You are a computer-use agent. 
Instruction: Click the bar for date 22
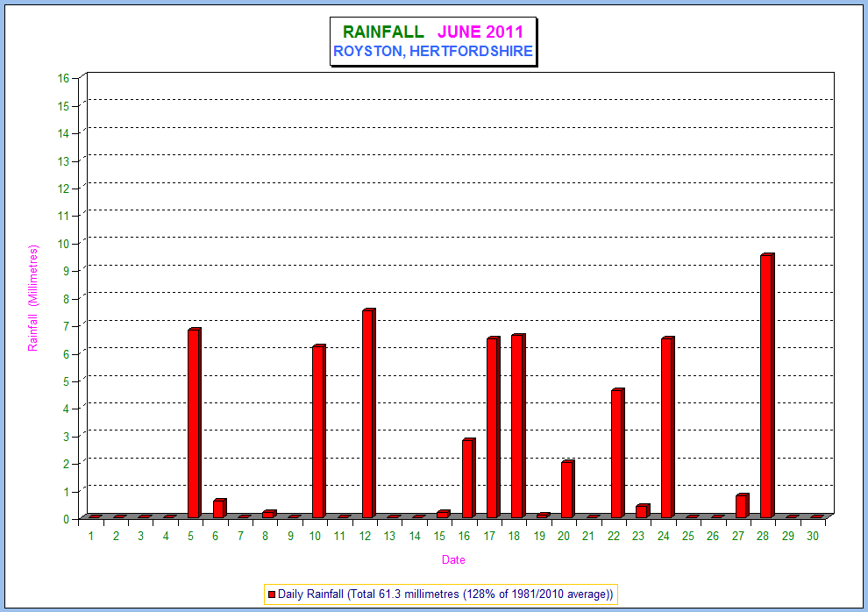[x=616, y=453]
